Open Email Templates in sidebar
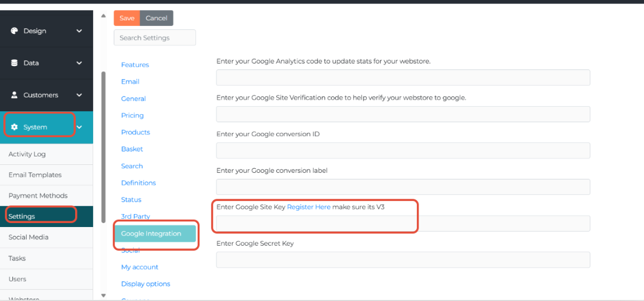Viewport: 644px width, 301px height. [x=46, y=175]
